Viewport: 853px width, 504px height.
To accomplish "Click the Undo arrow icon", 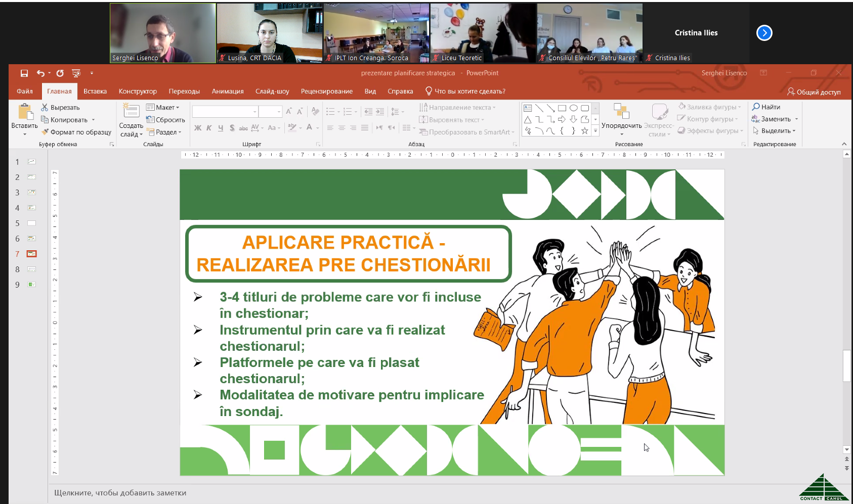I will point(40,73).
